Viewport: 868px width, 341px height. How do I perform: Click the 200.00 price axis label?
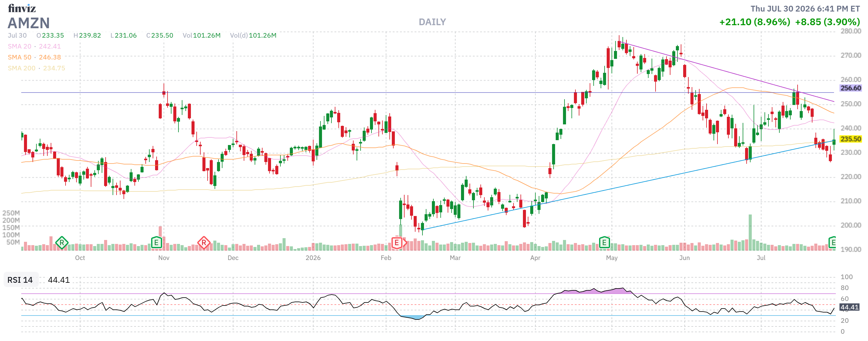coord(850,225)
